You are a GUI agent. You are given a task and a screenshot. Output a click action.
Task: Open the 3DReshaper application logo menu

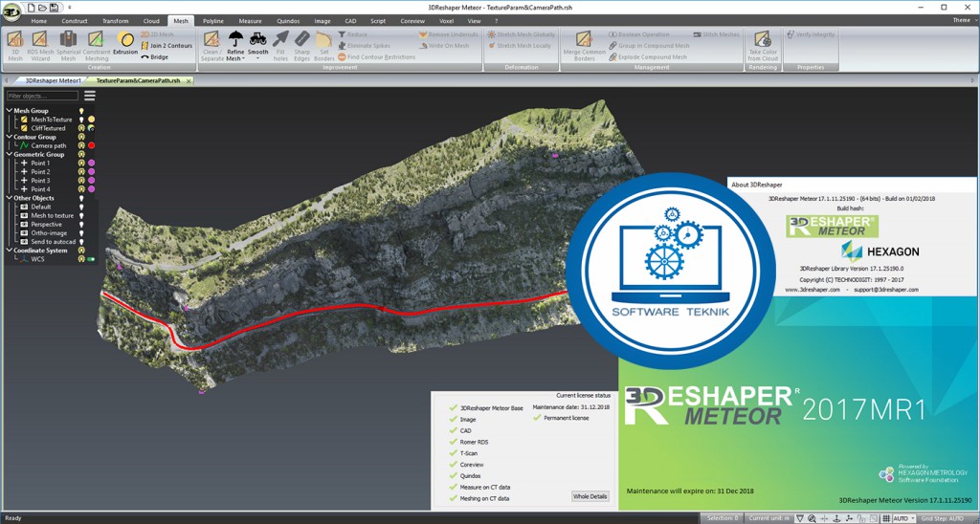[x=10, y=11]
